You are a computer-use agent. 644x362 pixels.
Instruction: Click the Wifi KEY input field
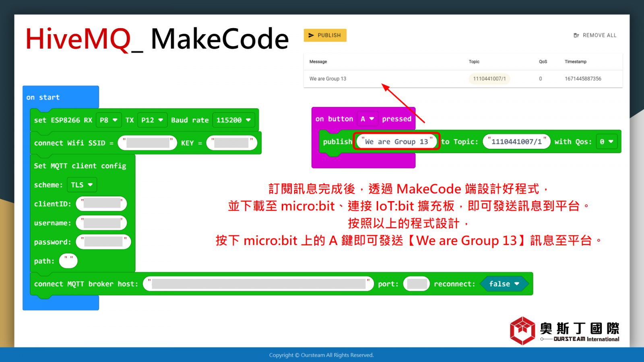coord(232,143)
